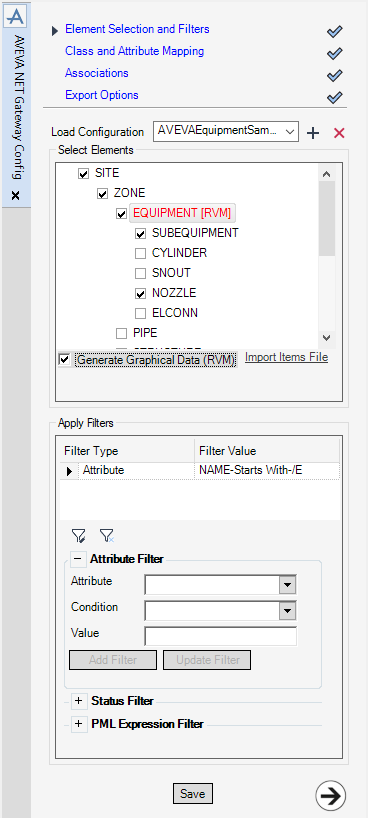Collapse the Attribute Filter section
Viewport: 368px width, 818px height.
coord(78,559)
